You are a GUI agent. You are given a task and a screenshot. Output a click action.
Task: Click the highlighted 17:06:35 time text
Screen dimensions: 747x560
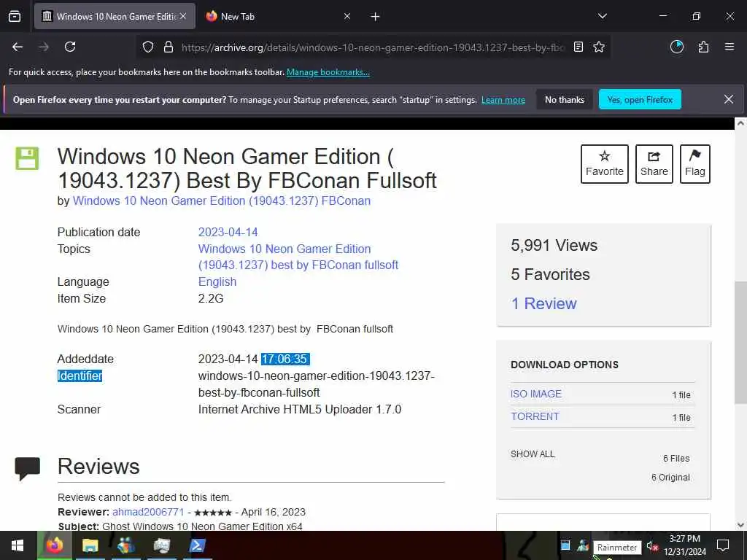285,359
